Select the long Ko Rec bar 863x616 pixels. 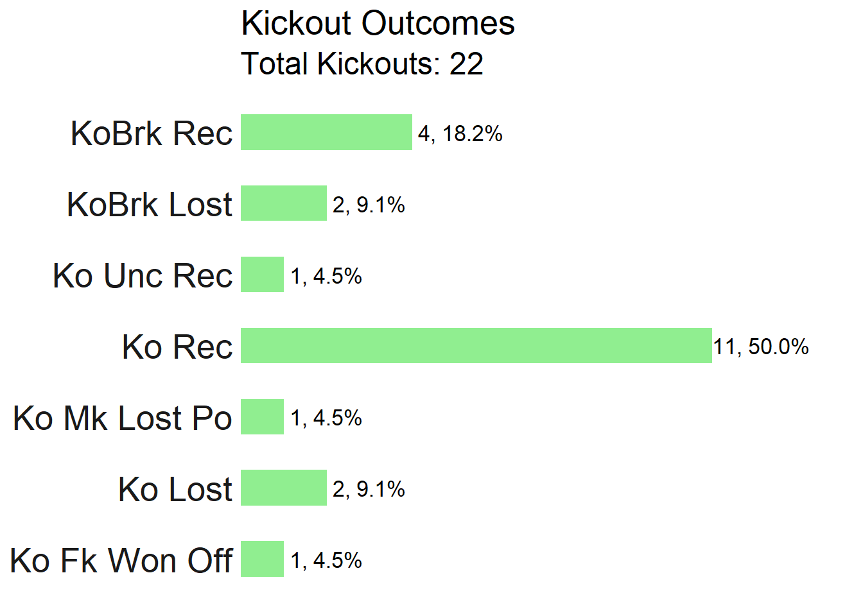[476, 345]
